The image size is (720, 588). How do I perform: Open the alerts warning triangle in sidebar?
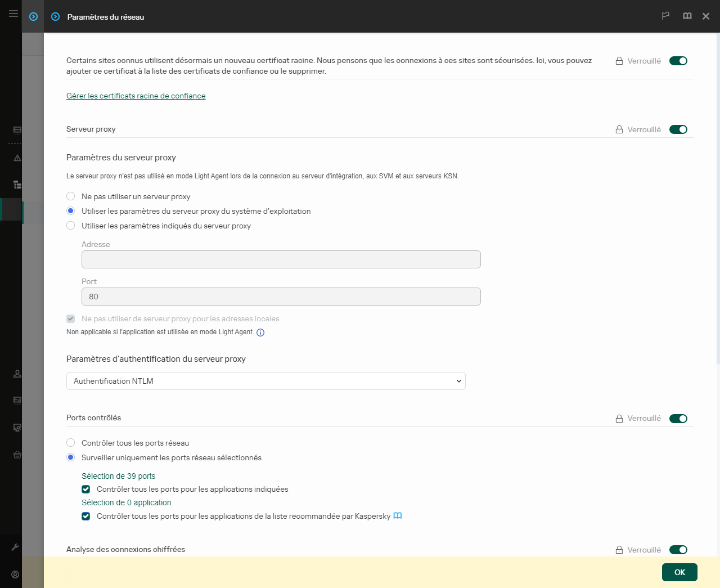[x=16, y=158]
